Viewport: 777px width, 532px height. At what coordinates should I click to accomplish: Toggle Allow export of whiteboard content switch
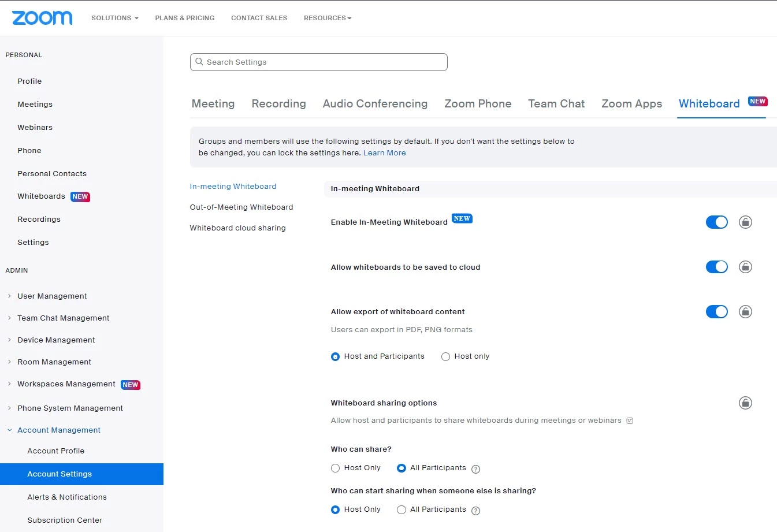coord(717,312)
